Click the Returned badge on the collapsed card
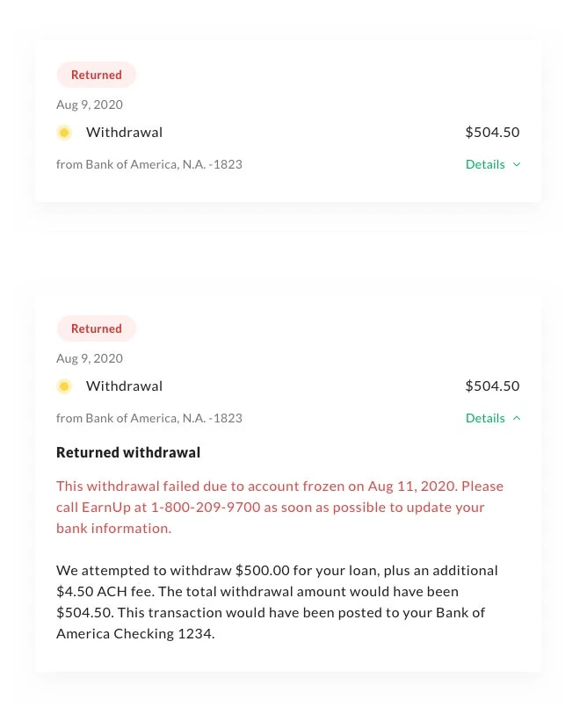Image resolution: width=587 pixels, height=728 pixels. pos(97,75)
